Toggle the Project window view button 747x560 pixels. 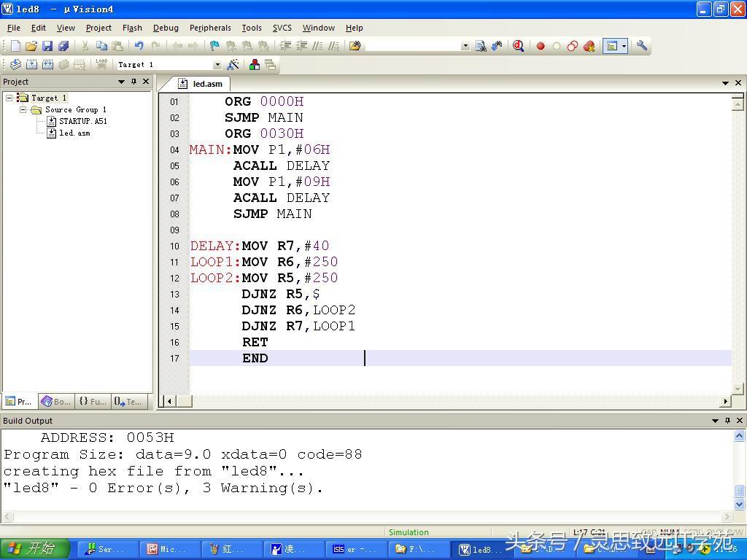(612, 46)
